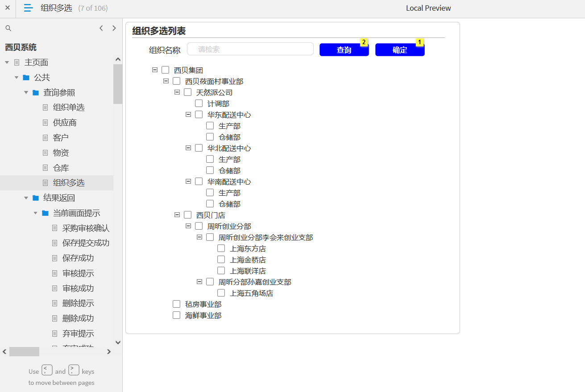Click the sidebar horizontal scrollbar right arrow
The height and width of the screenshot is (392, 585).
pos(109,352)
